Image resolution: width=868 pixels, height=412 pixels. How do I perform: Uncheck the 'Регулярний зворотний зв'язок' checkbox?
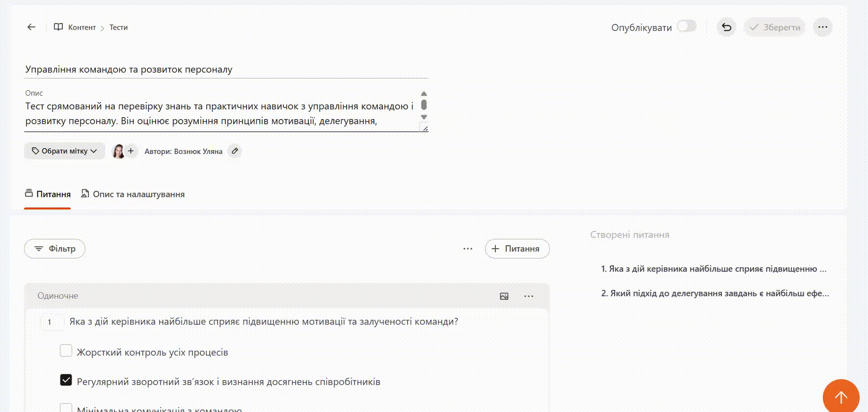[x=66, y=381]
